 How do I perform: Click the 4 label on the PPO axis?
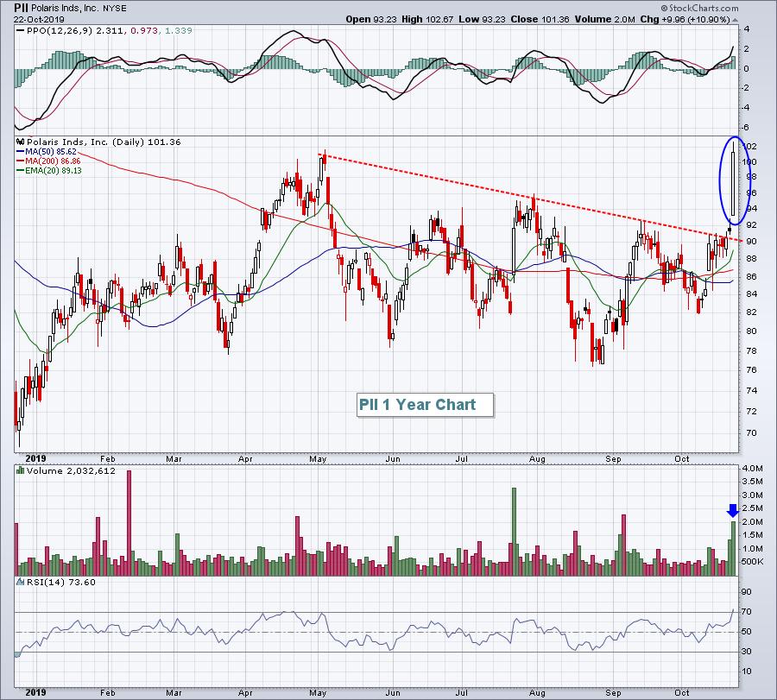[747, 29]
